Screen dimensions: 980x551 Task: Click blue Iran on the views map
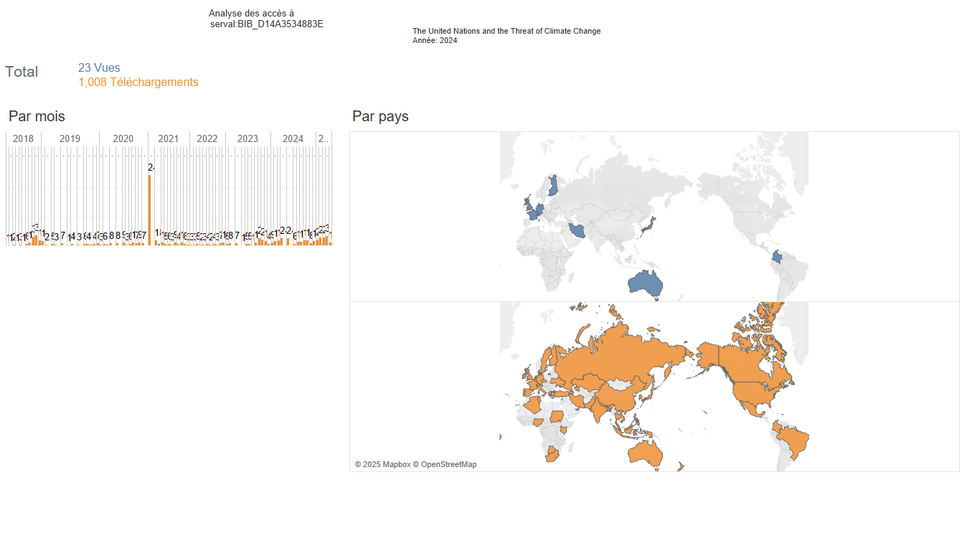click(x=578, y=230)
